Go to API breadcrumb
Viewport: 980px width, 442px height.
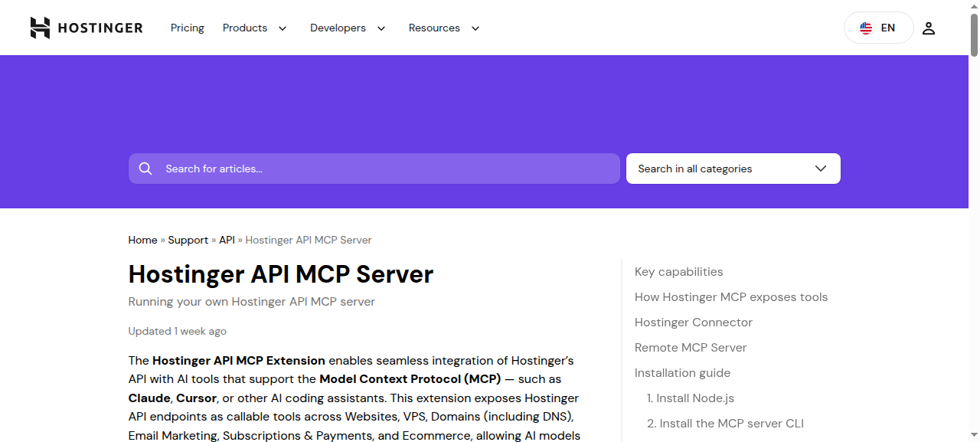tap(227, 240)
